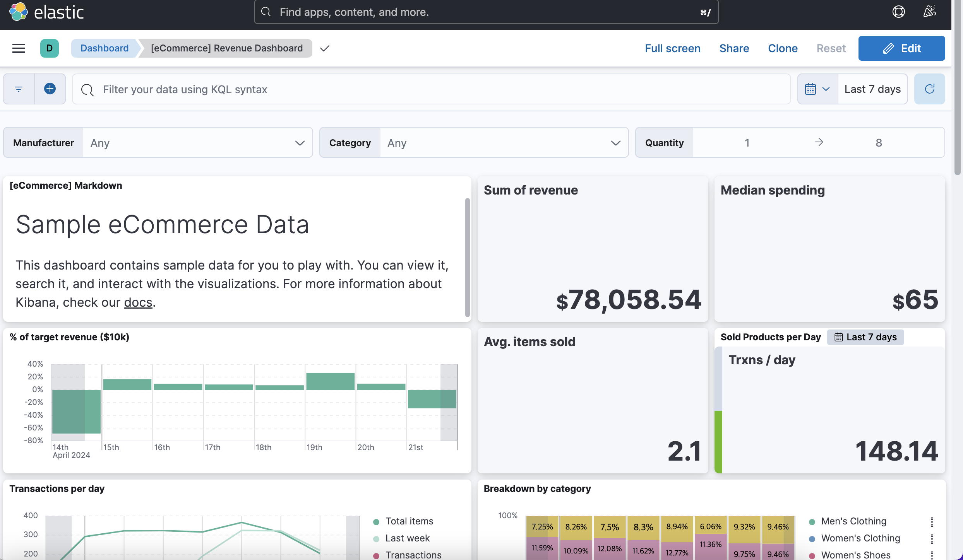Toggle Women's Shoes legend entry

856,555
